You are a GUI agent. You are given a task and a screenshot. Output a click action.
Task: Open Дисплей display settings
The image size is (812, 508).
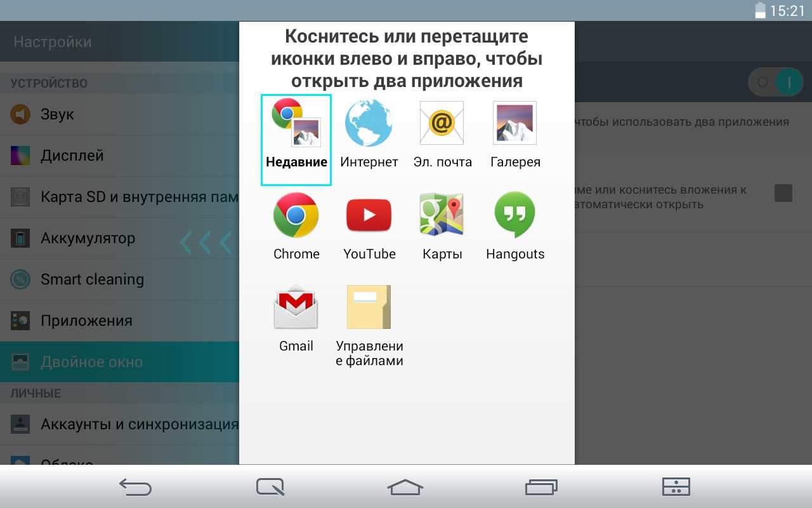[x=72, y=156]
